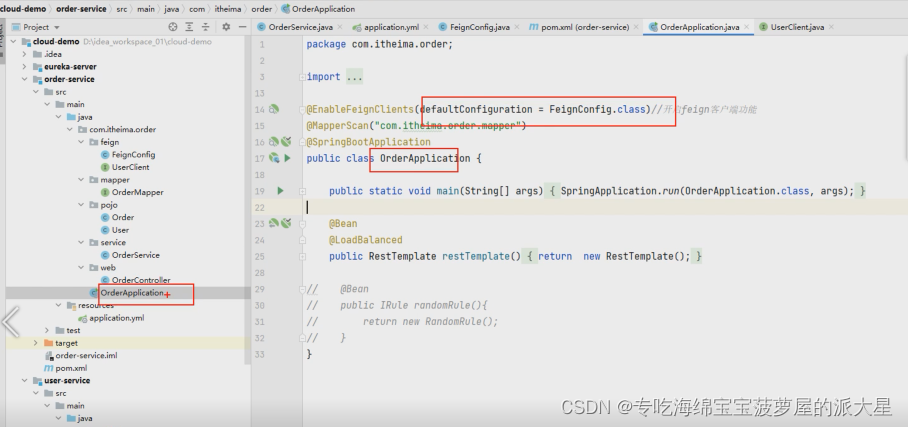Select order-service.iml file in tree
This screenshot has height=427, width=908.
[x=86, y=355]
